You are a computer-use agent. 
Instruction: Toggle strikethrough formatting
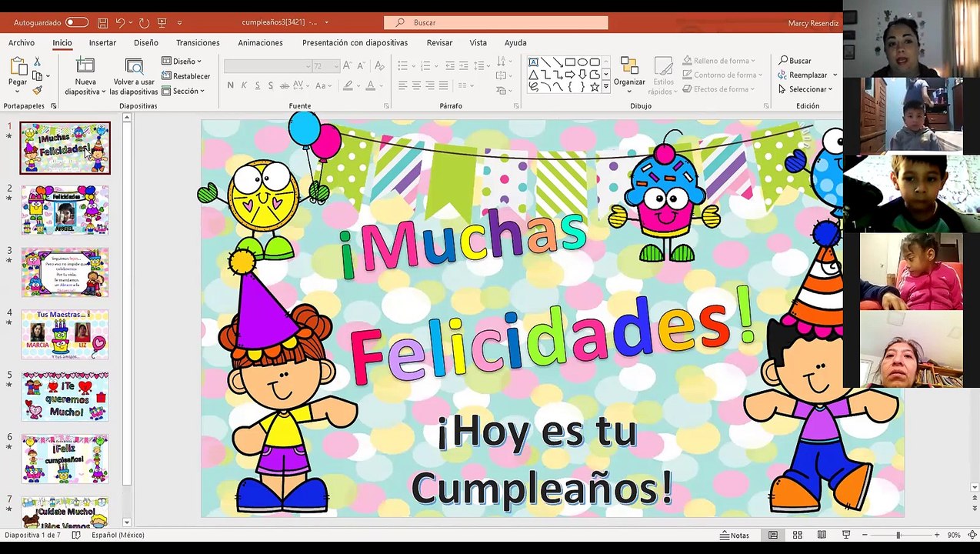[285, 85]
